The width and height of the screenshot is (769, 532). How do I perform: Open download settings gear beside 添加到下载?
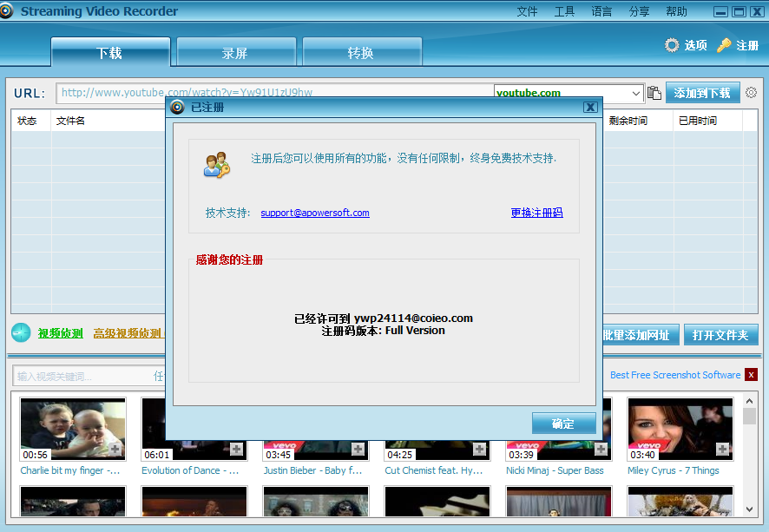click(x=751, y=93)
